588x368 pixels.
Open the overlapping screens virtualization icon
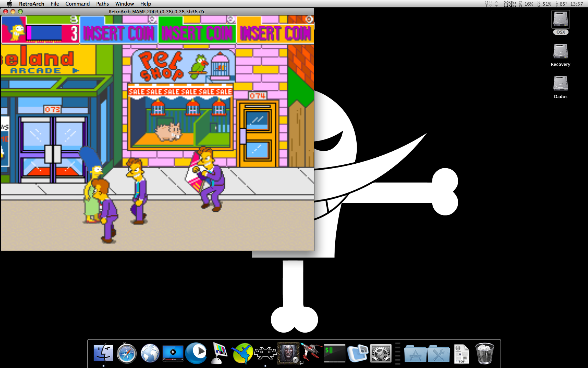[x=358, y=353]
